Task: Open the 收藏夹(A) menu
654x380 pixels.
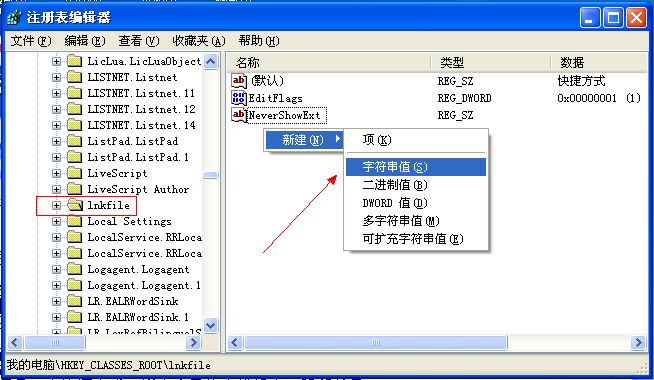Action: 199,41
